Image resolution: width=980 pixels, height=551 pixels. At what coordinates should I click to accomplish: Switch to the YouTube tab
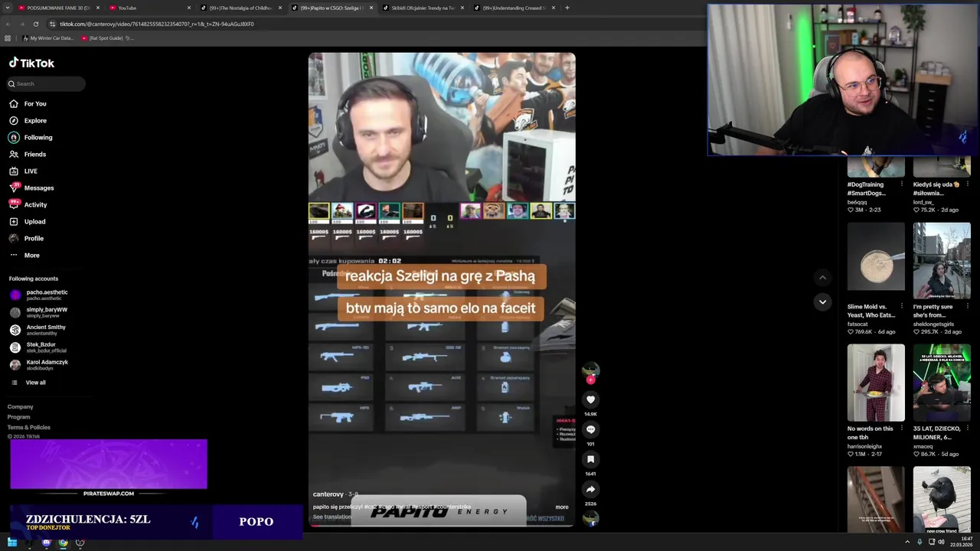tap(149, 8)
